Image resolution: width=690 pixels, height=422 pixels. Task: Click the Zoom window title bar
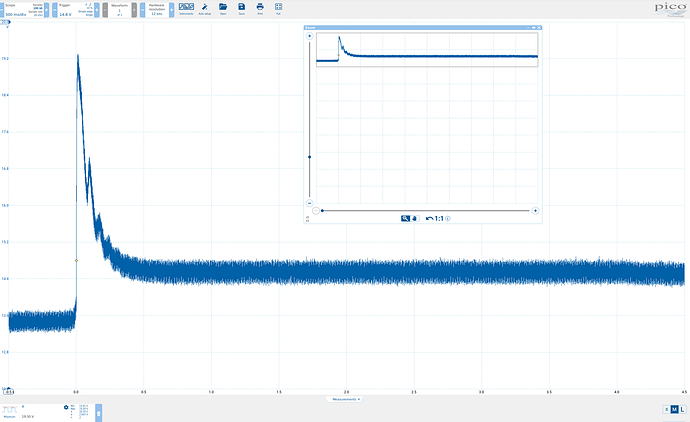pyautogui.click(x=422, y=28)
